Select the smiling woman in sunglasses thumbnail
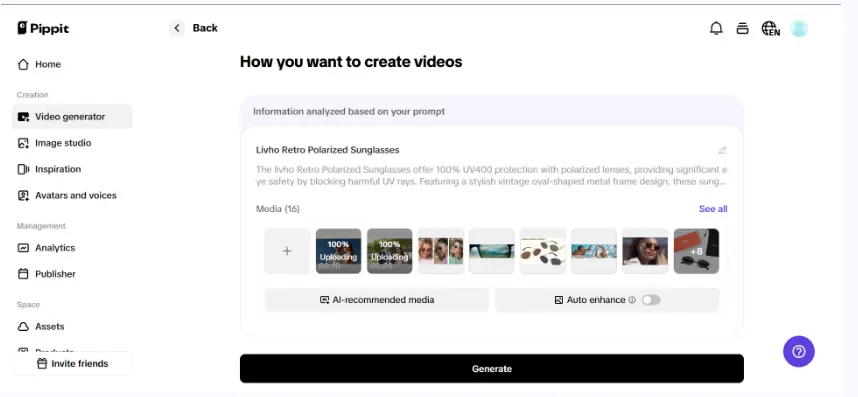858x397 pixels. [x=645, y=251]
